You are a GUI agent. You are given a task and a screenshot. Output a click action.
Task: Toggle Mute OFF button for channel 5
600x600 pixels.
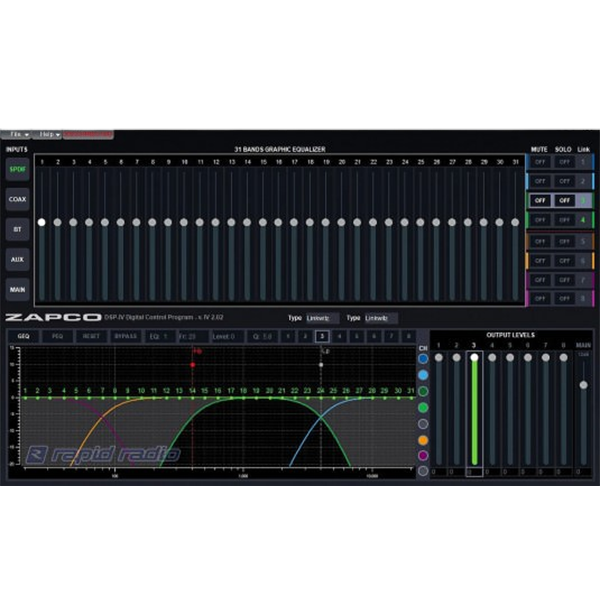click(x=540, y=241)
